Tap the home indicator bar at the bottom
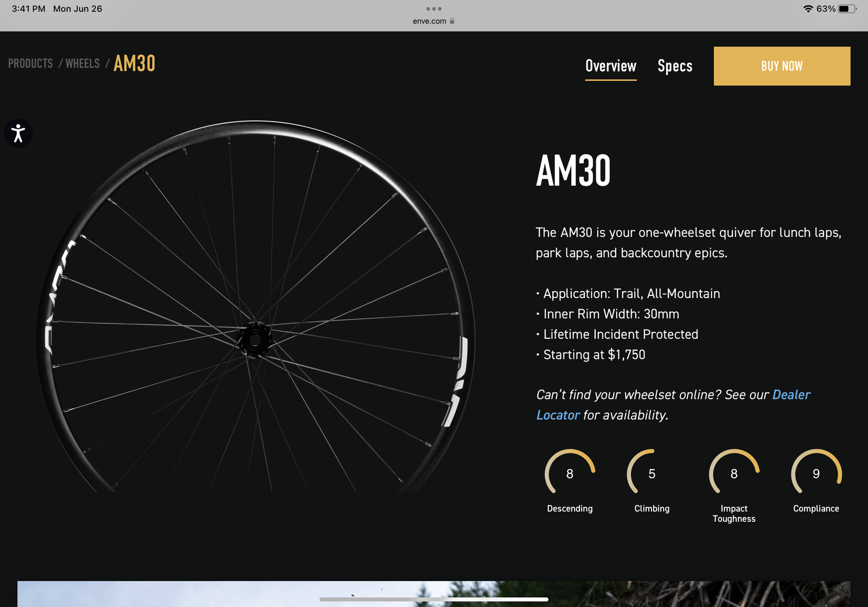 (434, 599)
